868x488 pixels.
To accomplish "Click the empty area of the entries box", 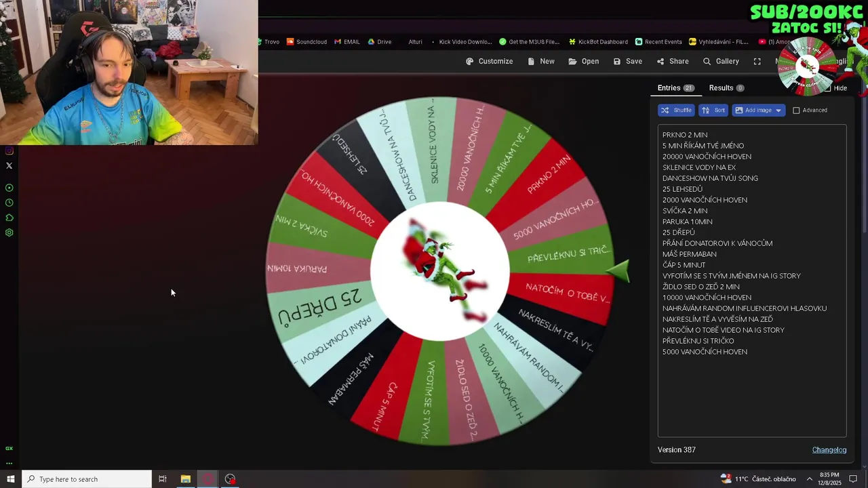I will [x=752, y=396].
